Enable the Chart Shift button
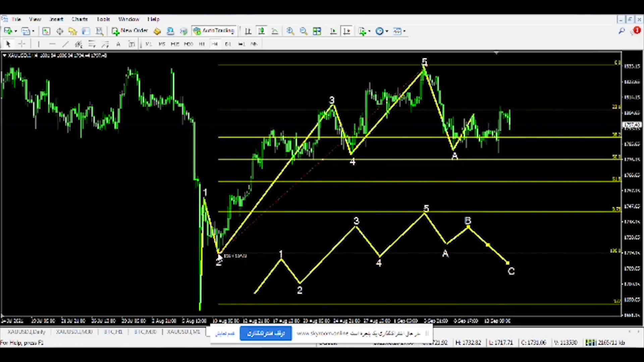Image resolution: width=644 pixels, height=362 pixels. click(346, 31)
